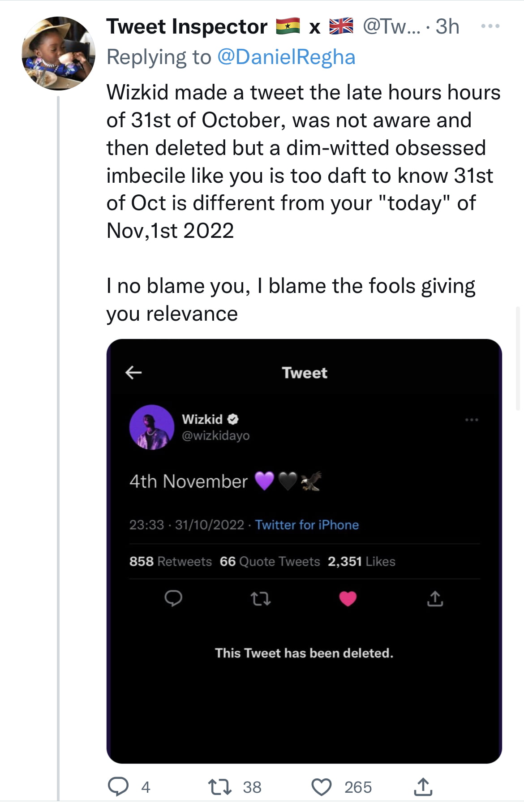Retweet using the icon showing 38
The height and width of the screenshot is (812, 524).
(220, 786)
